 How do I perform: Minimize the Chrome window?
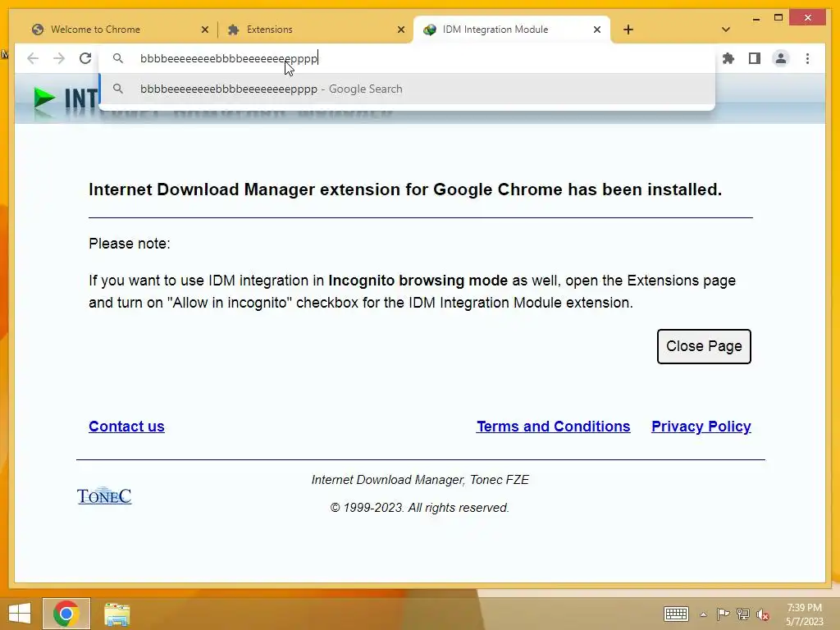[x=756, y=18]
